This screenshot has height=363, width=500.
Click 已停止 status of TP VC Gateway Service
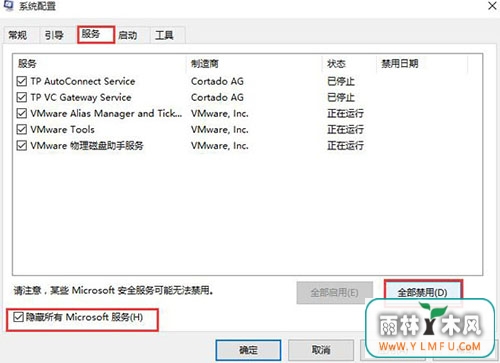click(341, 97)
